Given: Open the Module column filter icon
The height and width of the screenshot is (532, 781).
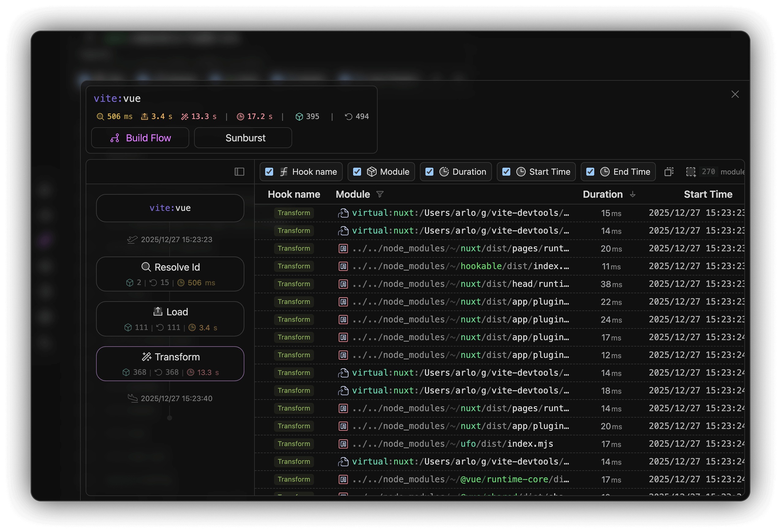Looking at the screenshot, I should pyautogui.click(x=380, y=194).
